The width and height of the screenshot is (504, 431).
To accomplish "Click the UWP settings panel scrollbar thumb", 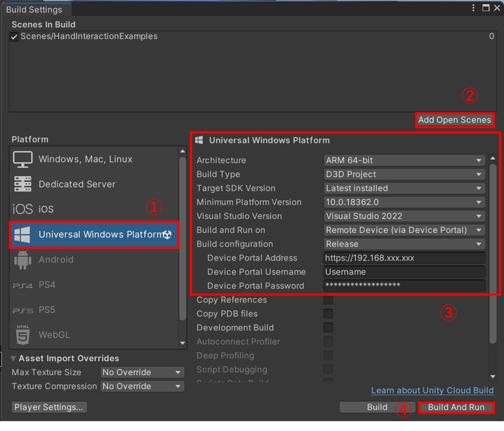I will tap(493, 254).
